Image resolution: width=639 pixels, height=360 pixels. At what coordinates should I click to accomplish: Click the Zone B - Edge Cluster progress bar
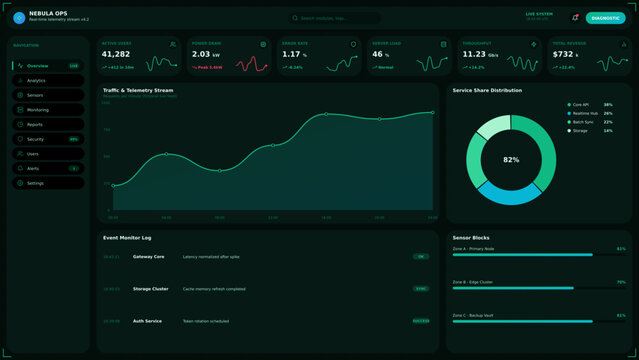point(539,288)
